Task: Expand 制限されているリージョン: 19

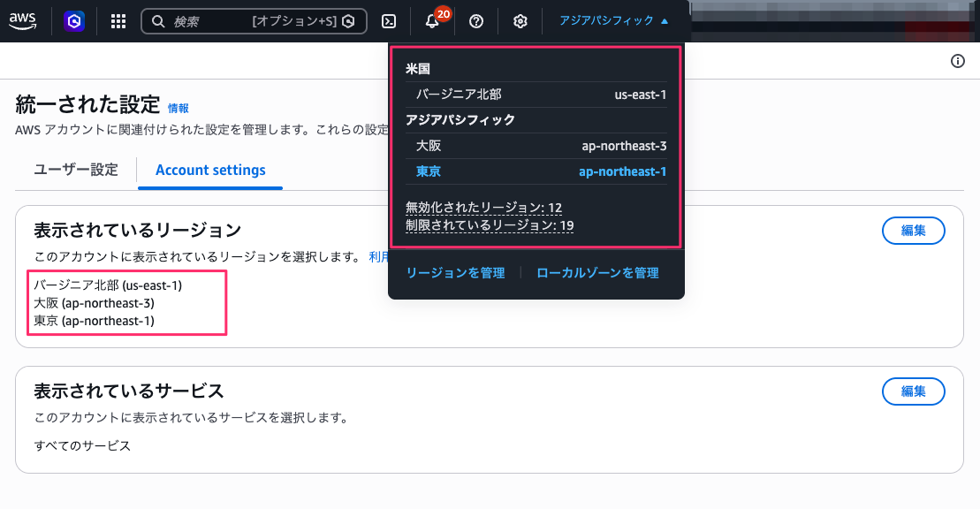Action: point(489,226)
